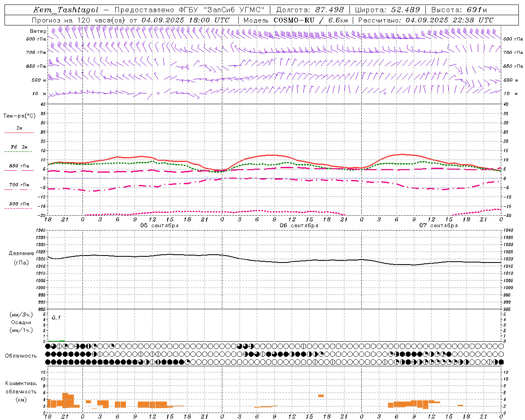Click the Прогноз на 120 часа(ов) text
The width and height of the screenshot is (525, 420).
tap(79, 20)
